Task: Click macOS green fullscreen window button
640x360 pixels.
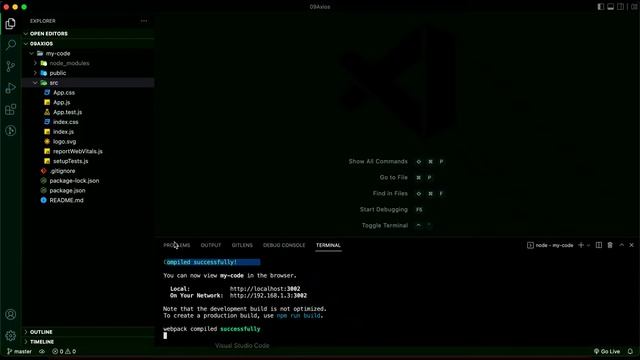Action: tap(24, 7)
